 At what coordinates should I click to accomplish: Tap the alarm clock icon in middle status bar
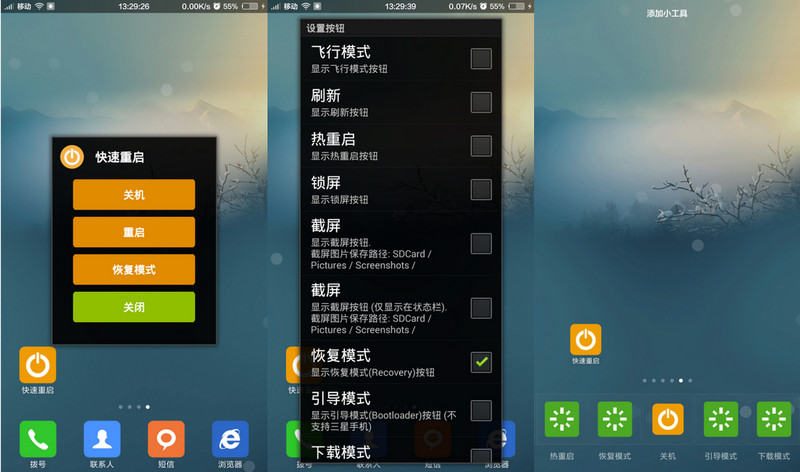tap(483, 7)
